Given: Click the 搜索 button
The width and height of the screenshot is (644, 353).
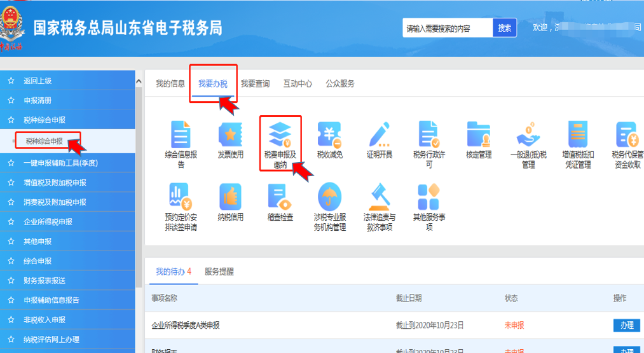Looking at the screenshot, I should (504, 28).
